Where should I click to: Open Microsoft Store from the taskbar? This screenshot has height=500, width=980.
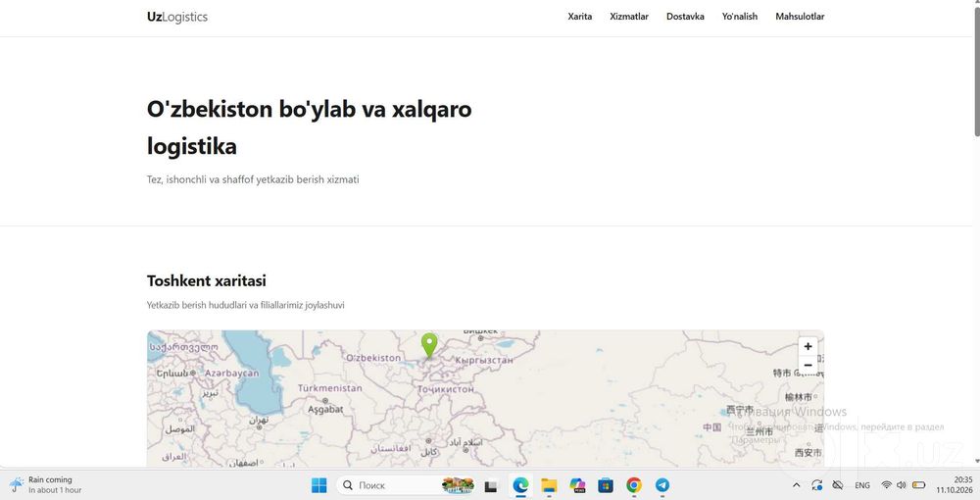[605, 485]
